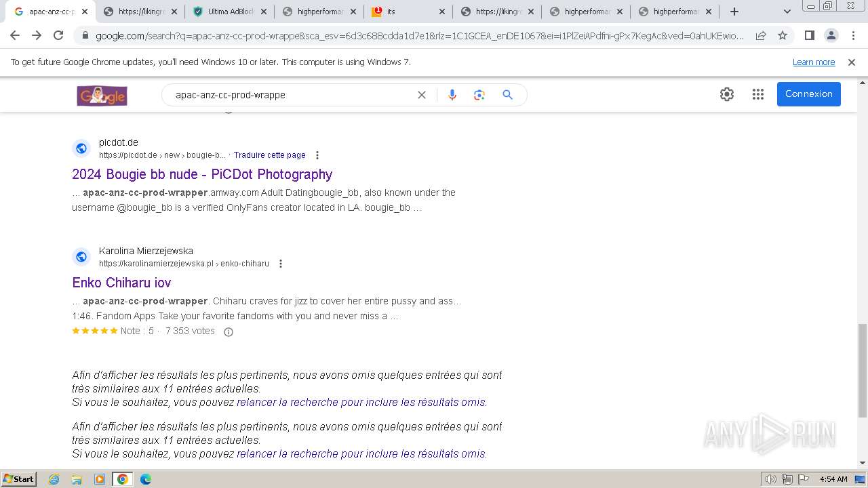Open 'Enko Chiharu iov' result
Viewport: 868px width, 488px height.
pos(121,283)
